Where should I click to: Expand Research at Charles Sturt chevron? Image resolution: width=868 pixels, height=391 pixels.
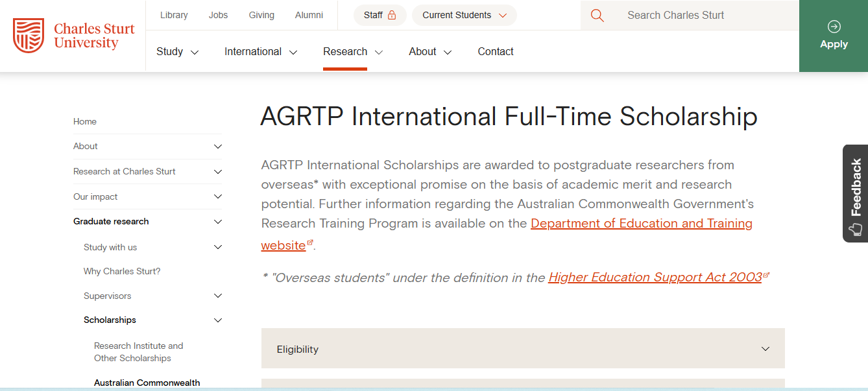[218, 172]
